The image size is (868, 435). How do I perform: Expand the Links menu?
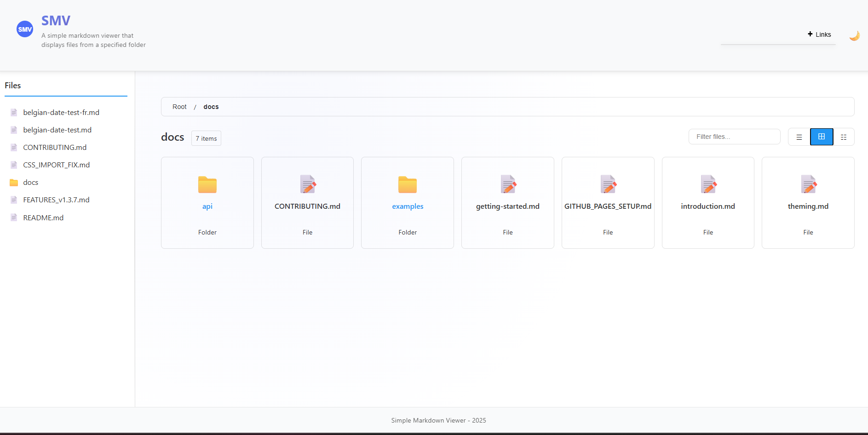819,34
